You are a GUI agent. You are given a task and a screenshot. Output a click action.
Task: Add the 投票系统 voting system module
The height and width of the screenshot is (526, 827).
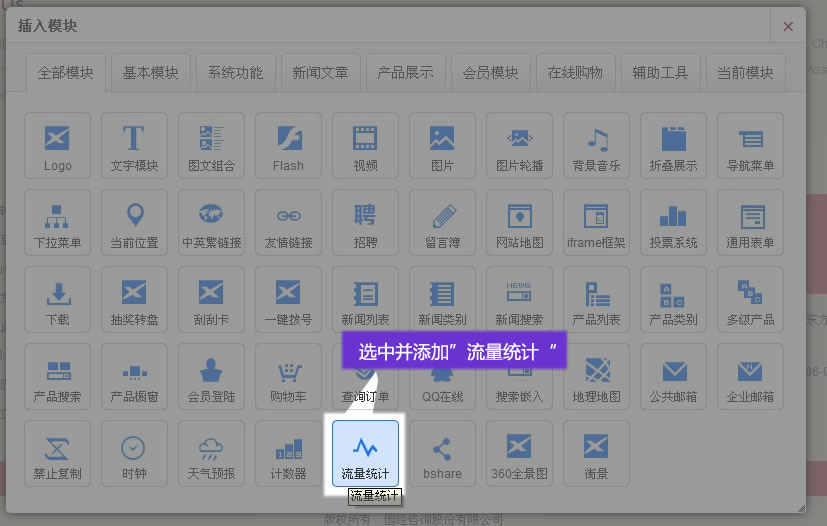673,222
